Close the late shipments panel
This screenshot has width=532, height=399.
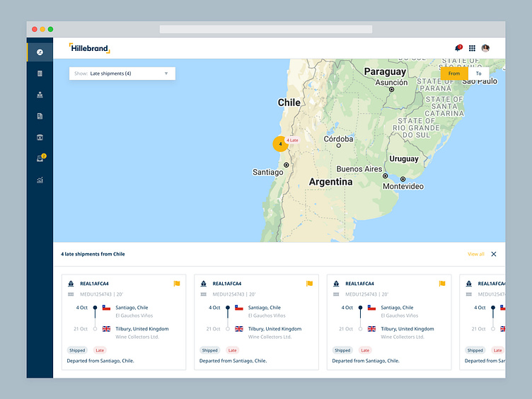[x=494, y=254]
